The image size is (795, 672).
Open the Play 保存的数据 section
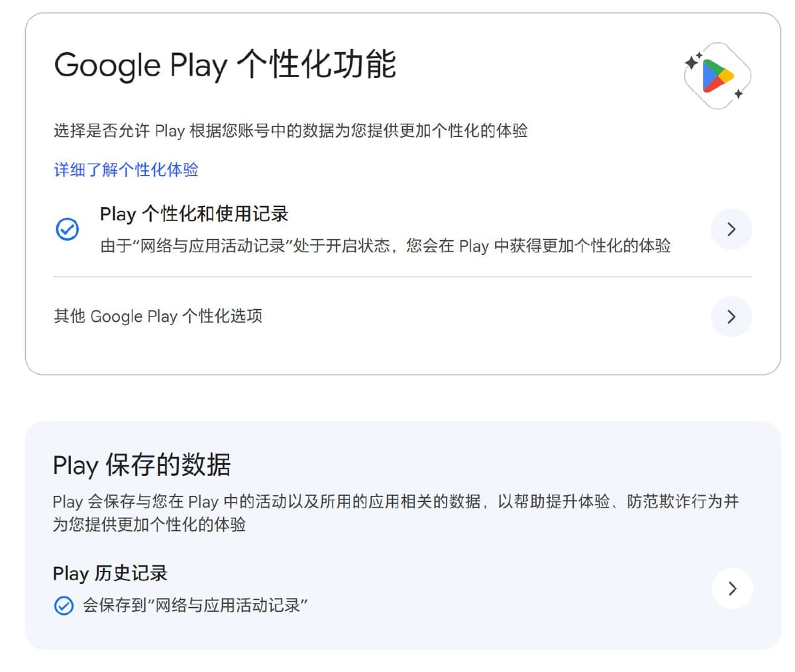pyautogui.click(x=142, y=465)
